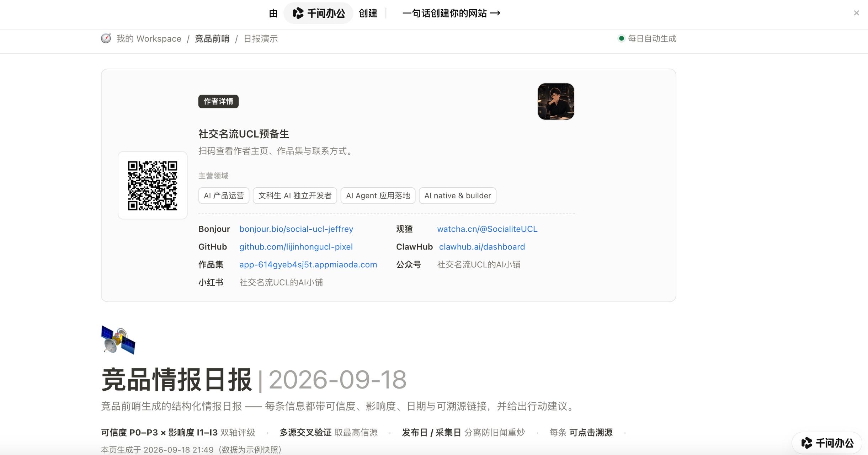Select 日报演示 breadcrumb item

pyautogui.click(x=261, y=39)
